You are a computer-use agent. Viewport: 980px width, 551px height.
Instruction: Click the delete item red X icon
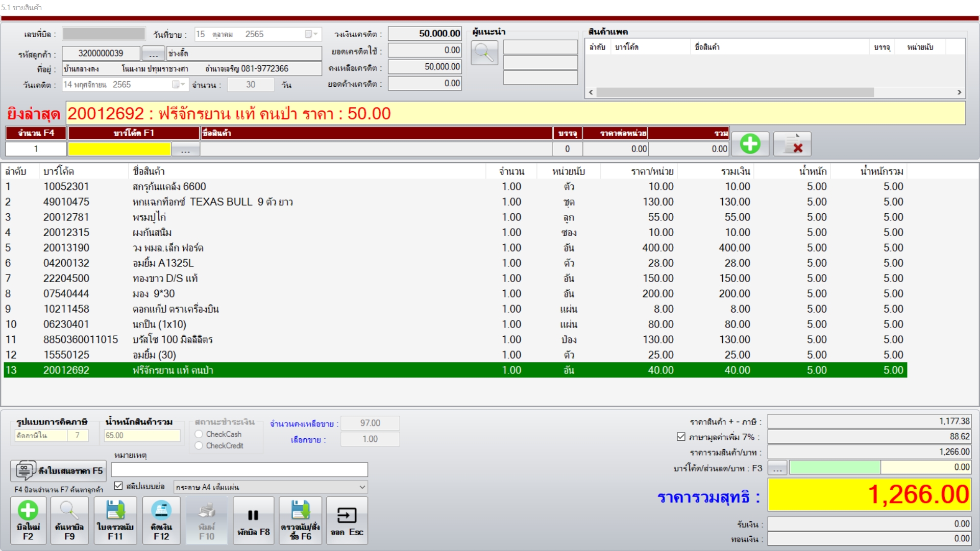[x=792, y=144]
